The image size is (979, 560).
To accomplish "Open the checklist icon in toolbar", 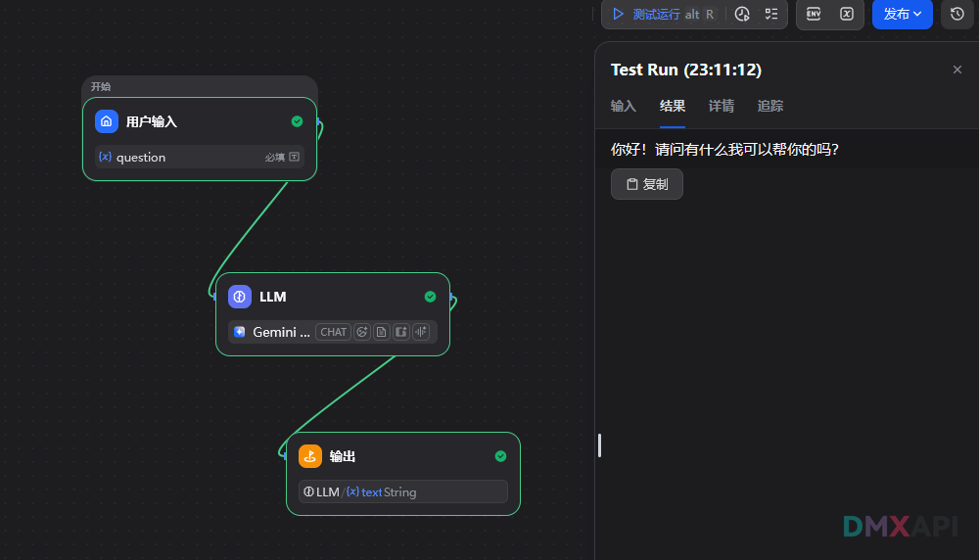I will pos(771,14).
